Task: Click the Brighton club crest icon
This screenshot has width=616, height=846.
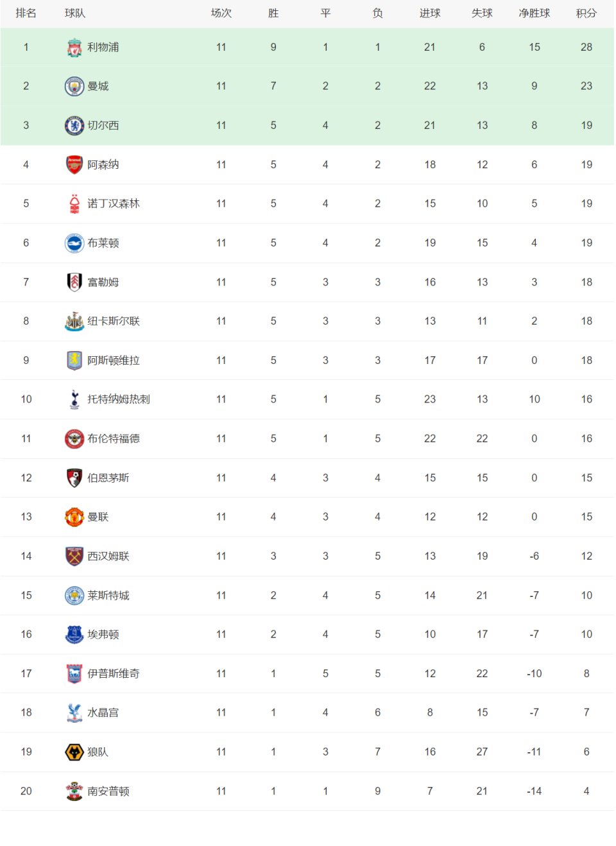Action: [x=74, y=243]
